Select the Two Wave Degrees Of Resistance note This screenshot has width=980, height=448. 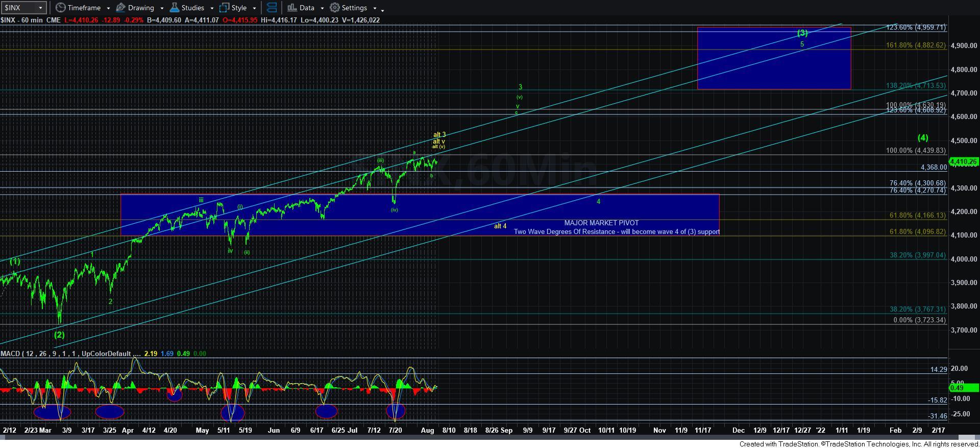coord(617,231)
